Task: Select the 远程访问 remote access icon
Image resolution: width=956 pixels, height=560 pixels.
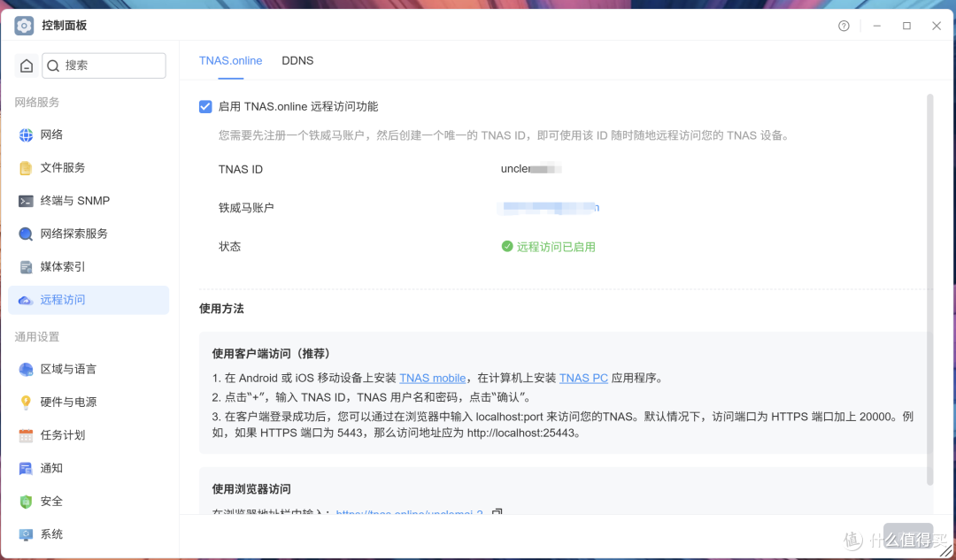Action: [26, 300]
